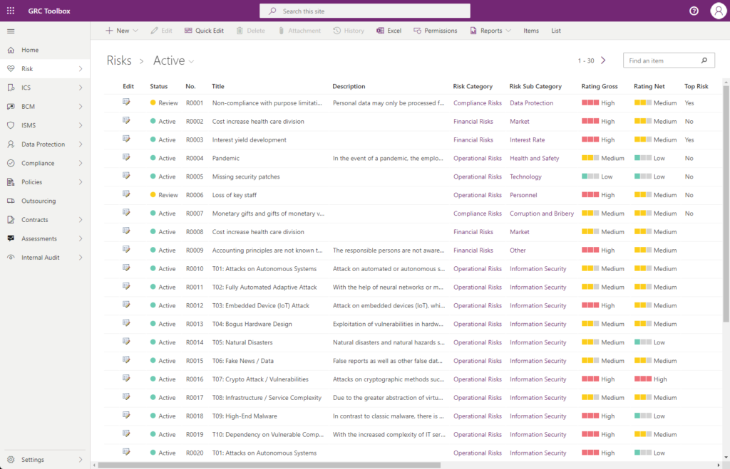Viewport: 730px width, 469px height.
Task: Export list with Excel button
Action: point(389,31)
